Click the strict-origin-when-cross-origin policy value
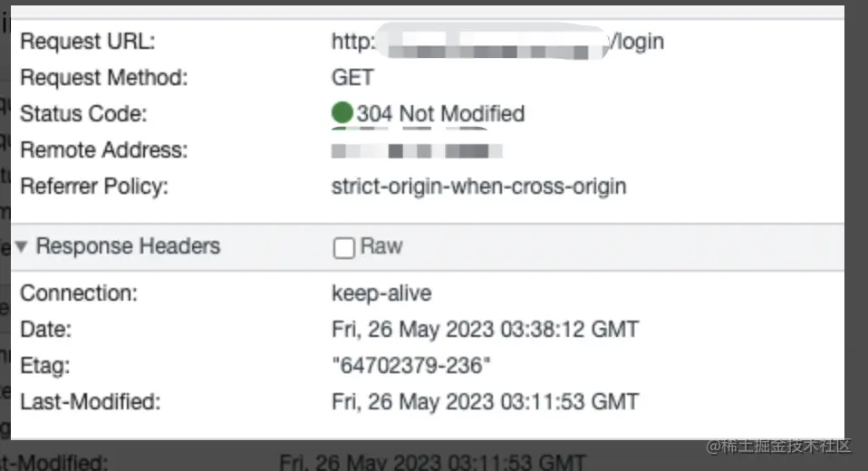The image size is (868, 471). 478,187
